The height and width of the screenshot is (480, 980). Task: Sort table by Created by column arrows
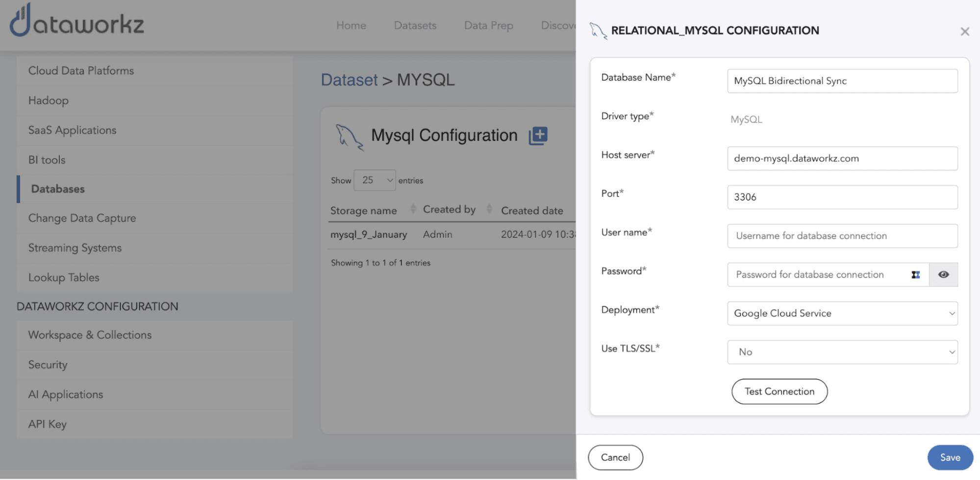point(489,209)
